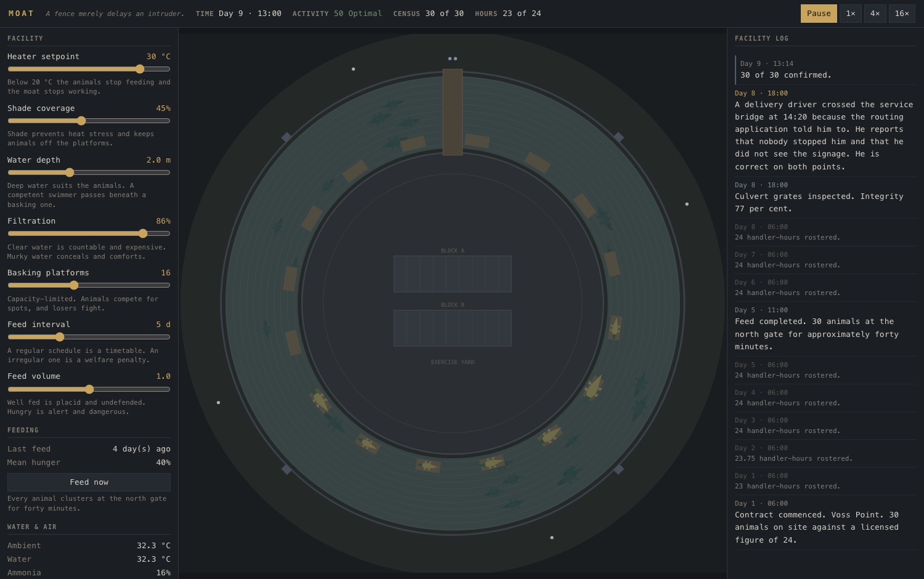The height and width of the screenshot is (579, 924).
Task: Click the MOAT title
Action: tap(22, 14)
